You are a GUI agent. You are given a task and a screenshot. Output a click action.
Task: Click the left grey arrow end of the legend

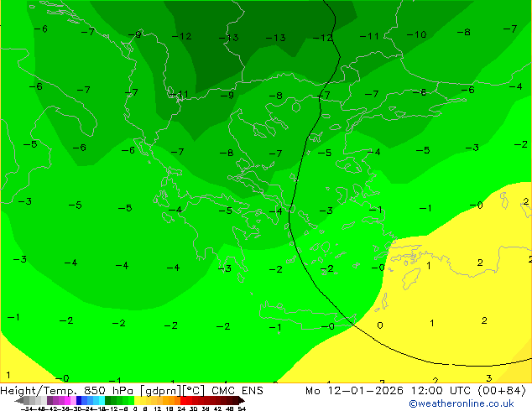[x=19, y=401]
